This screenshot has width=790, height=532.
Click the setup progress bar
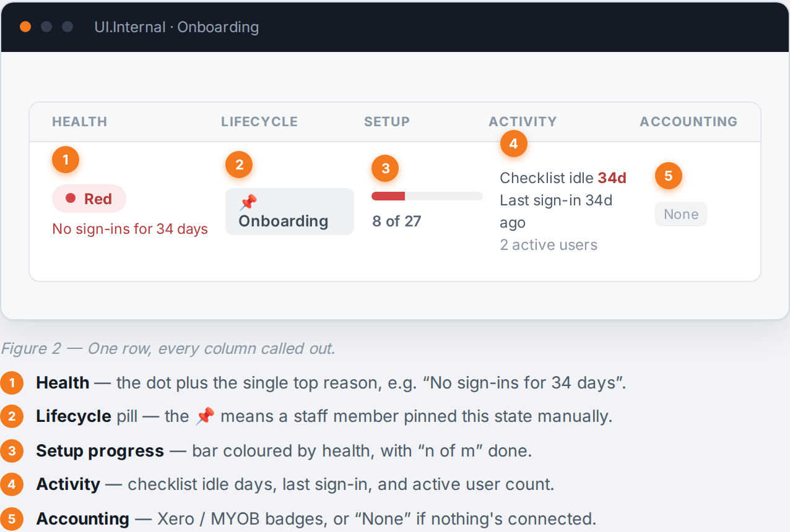click(427, 196)
